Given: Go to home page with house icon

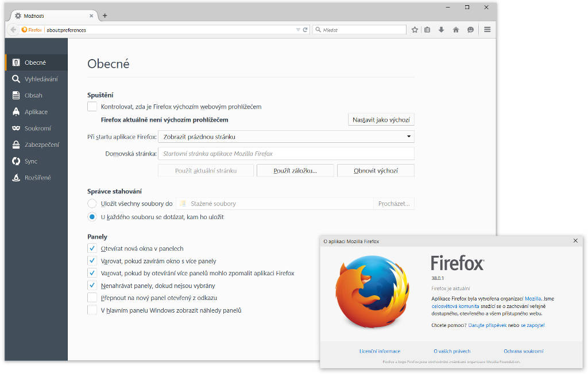Looking at the screenshot, I should pyautogui.click(x=455, y=30).
